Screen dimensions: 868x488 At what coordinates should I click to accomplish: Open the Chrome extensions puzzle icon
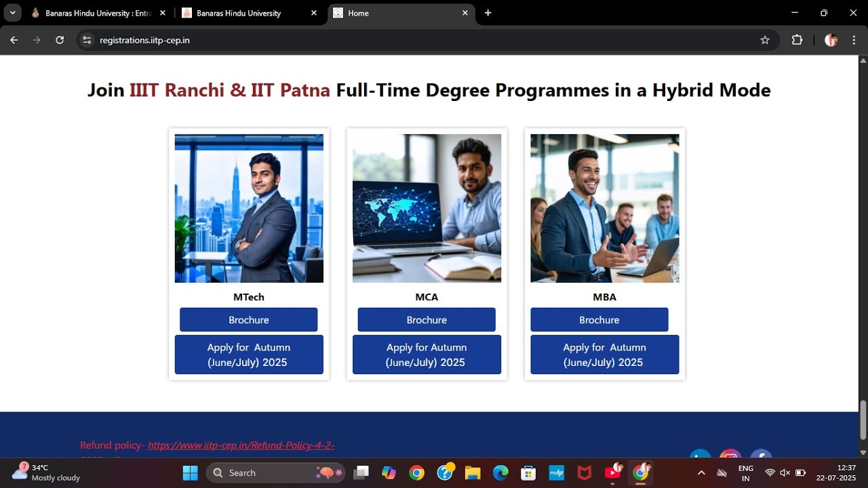(797, 40)
